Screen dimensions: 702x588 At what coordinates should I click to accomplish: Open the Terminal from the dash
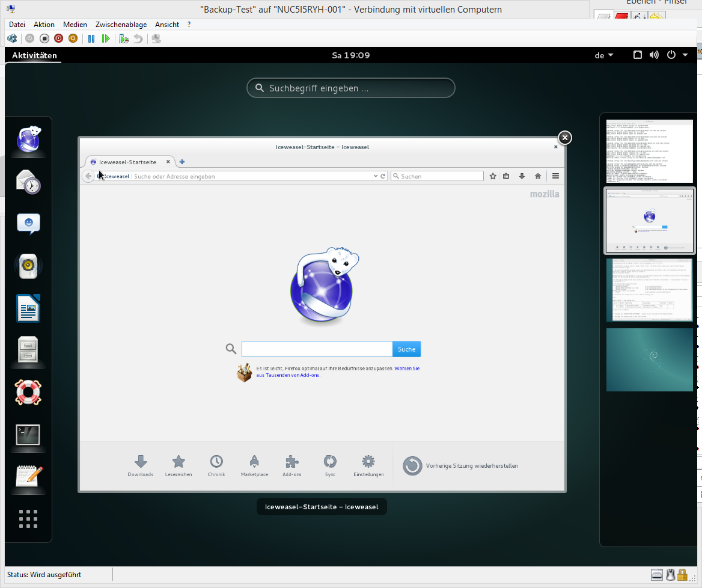tap(28, 435)
